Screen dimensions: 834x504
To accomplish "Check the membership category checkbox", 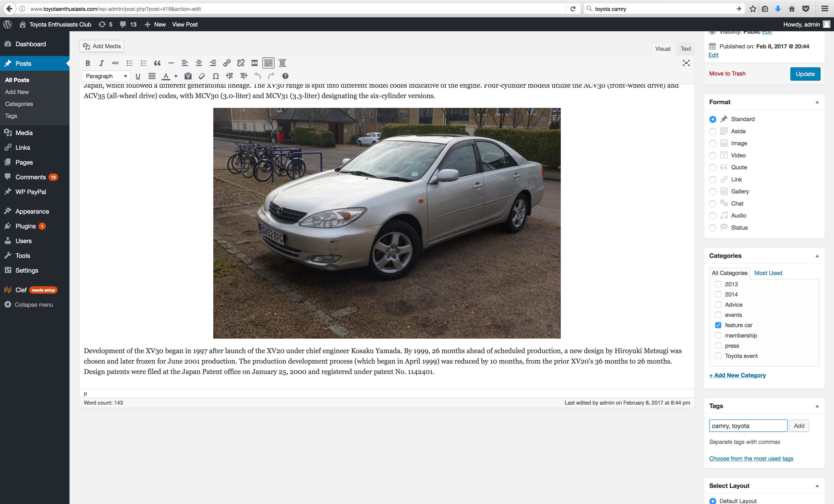I will point(718,335).
